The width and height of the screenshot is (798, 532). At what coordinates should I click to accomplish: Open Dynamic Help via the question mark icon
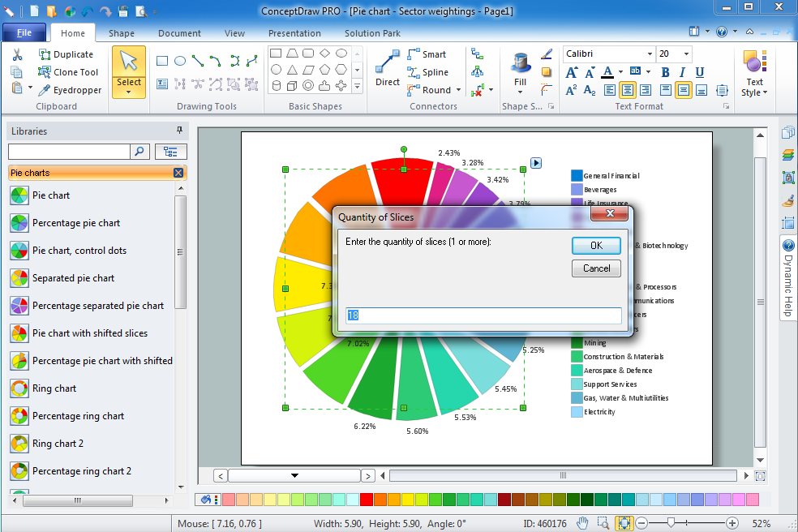coord(788,245)
